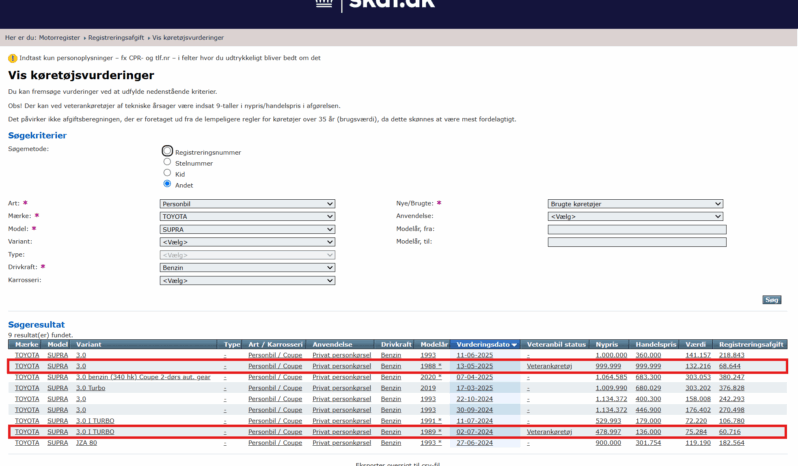Click variant 3.0 benzin (340 hk) Coupe
Screen dimensions: 798x466
click(x=143, y=377)
